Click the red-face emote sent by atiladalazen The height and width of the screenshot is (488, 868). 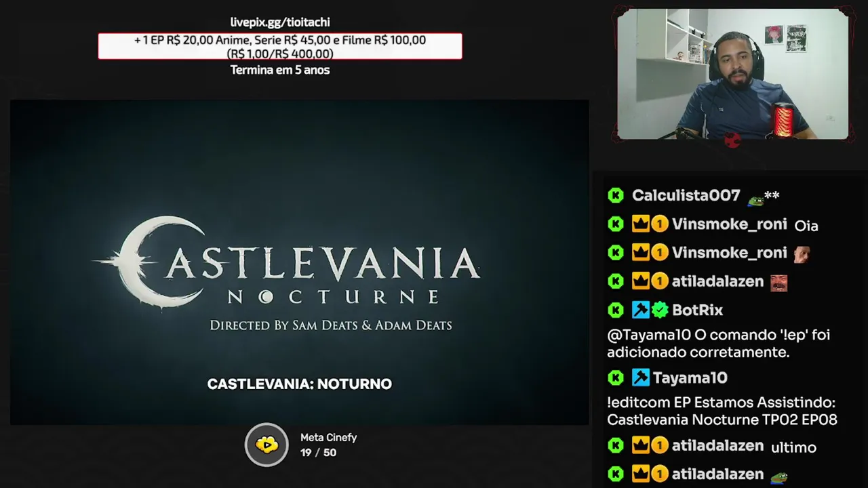tap(778, 282)
